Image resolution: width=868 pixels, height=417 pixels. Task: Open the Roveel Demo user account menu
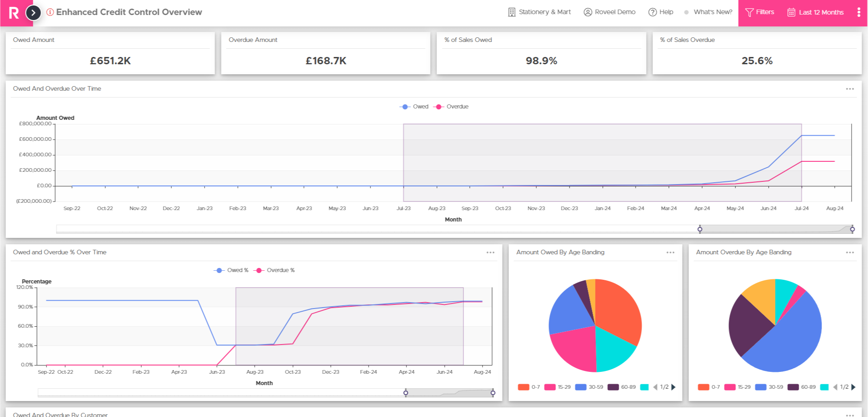click(x=610, y=12)
